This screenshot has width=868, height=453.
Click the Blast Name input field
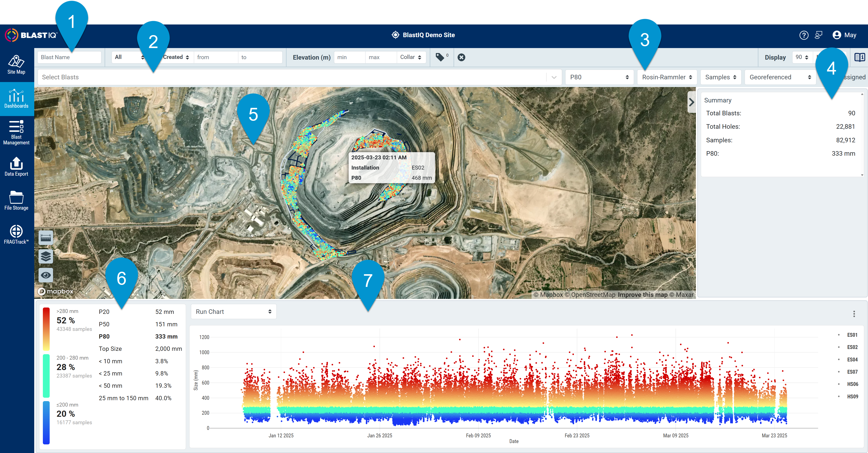(x=69, y=57)
